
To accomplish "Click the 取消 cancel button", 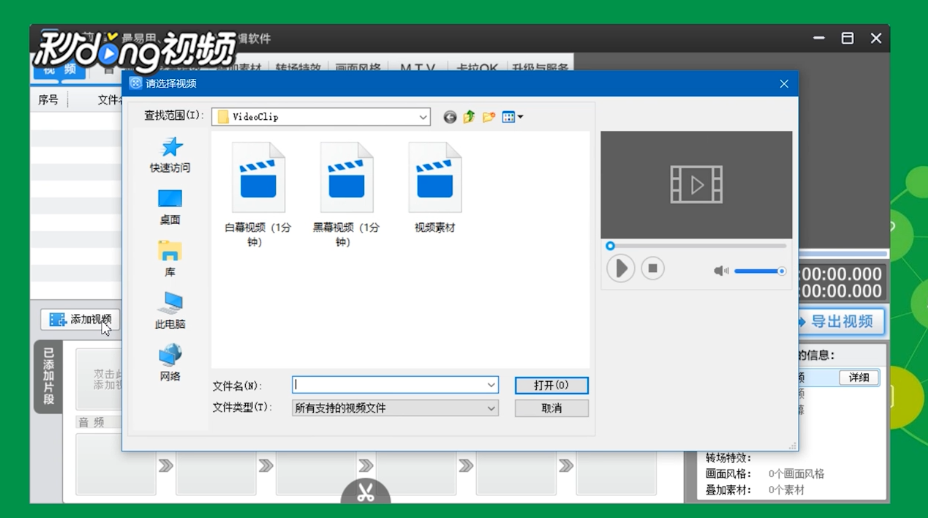I will pyautogui.click(x=552, y=408).
